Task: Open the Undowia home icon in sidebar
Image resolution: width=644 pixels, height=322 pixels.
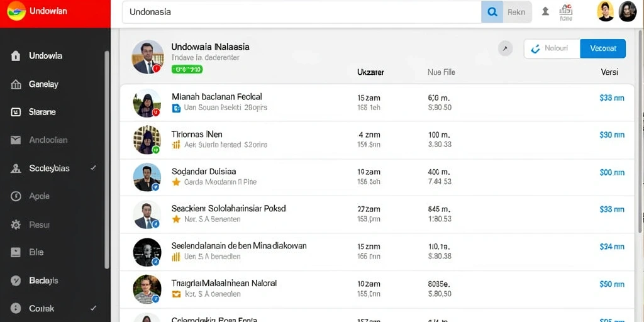Action: pos(16,56)
